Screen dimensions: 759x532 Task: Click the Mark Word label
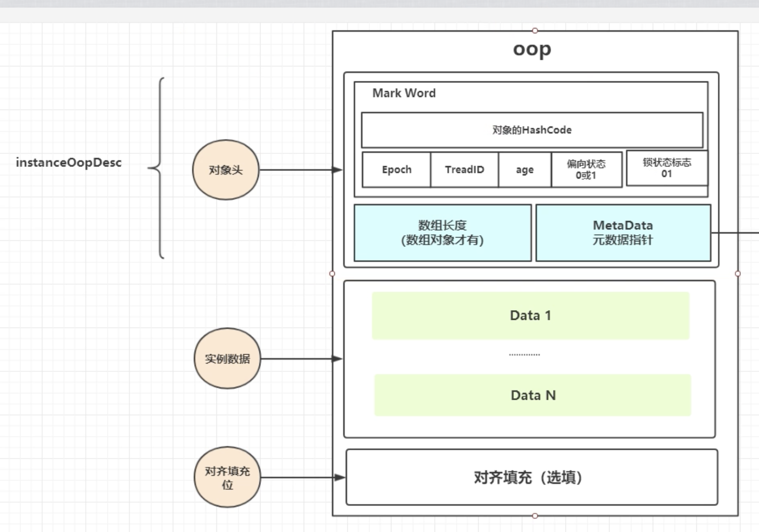coord(404,93)
